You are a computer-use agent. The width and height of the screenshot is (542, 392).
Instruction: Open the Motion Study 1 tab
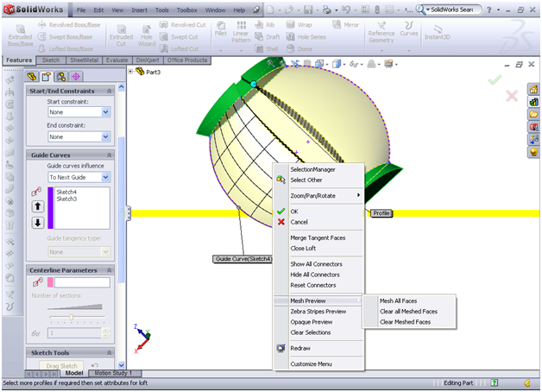114,373
